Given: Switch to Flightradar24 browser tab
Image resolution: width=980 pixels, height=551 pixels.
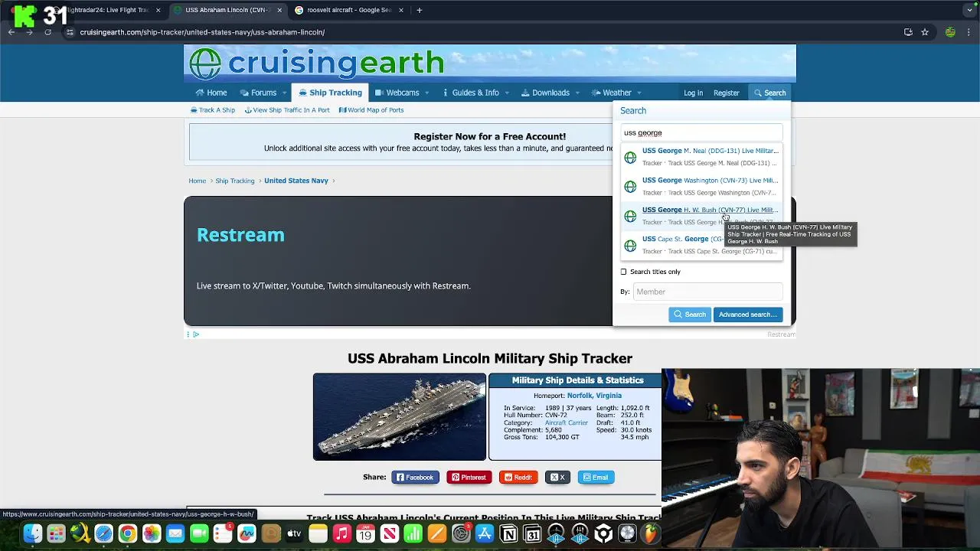Looking at the screenshot, I should 106,10.
